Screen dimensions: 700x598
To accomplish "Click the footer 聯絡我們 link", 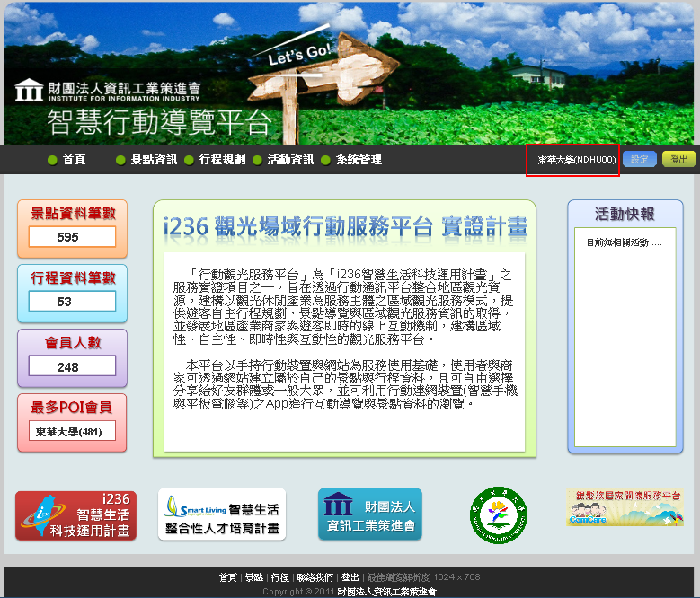I will click(315, 577).
